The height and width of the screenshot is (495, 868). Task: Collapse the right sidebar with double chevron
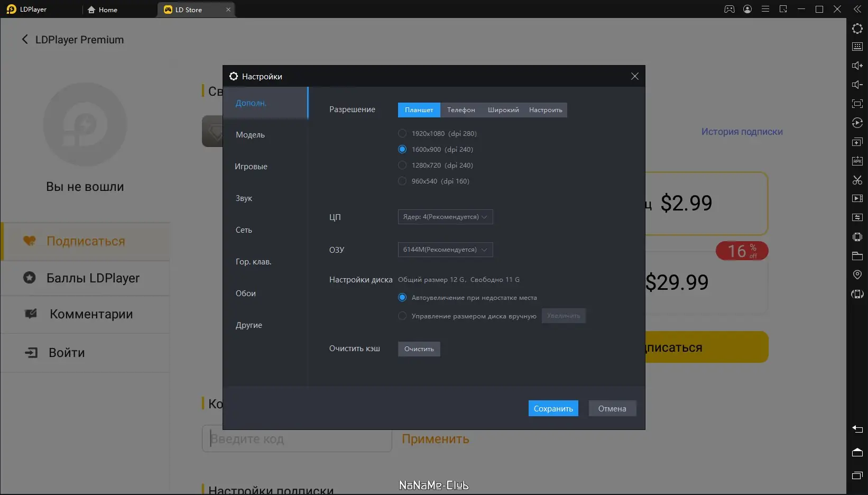[x=857, y=9]
